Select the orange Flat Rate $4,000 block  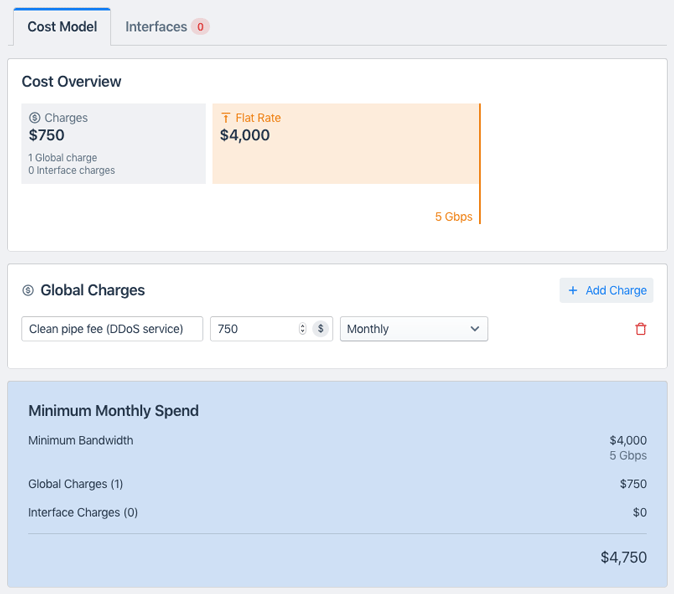click(345, 144)
